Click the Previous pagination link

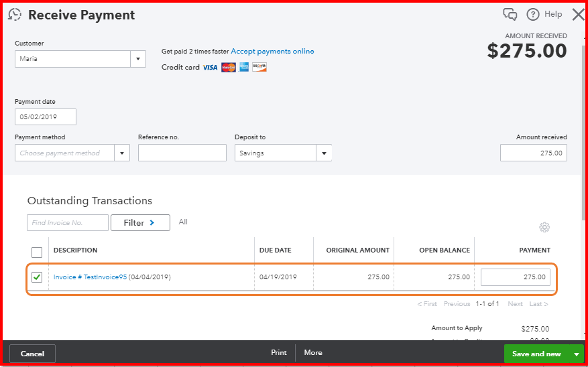click(457, 303)
